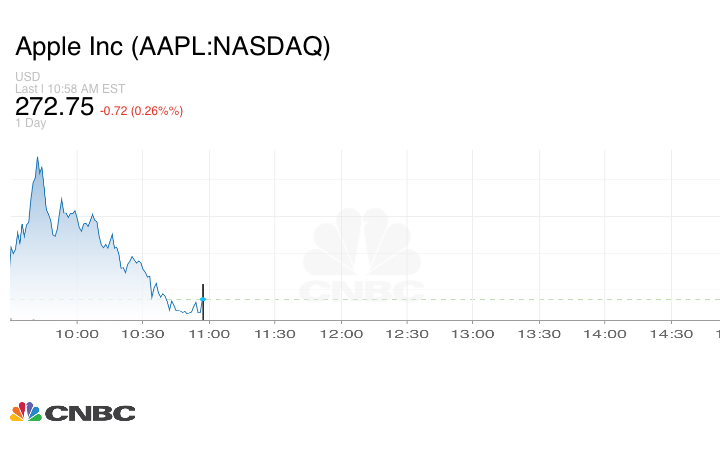Screen dimensions: 720x450
Task: Click the CNBC peacock logo icon at bottom left
Action: (26, 412)
